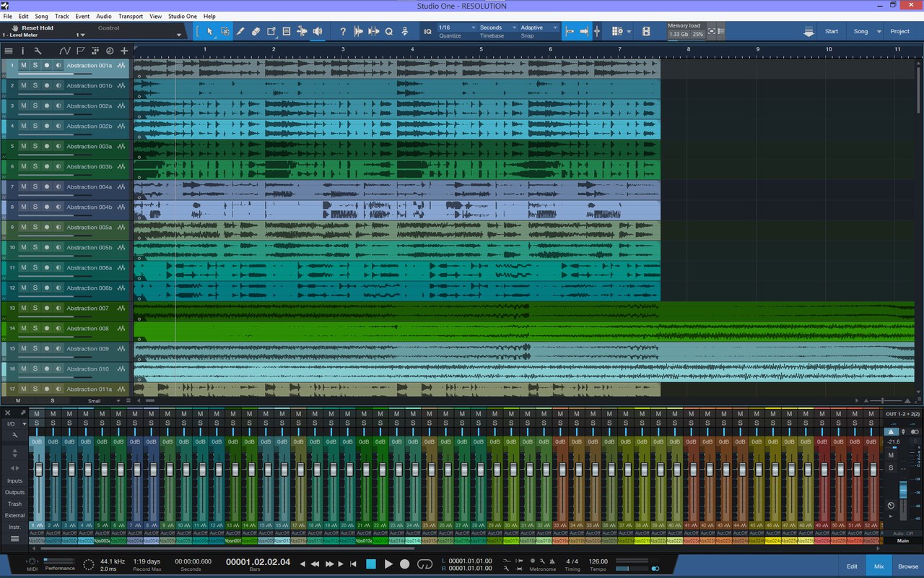Click the Rewind transport button

click(x=315, y=564)
